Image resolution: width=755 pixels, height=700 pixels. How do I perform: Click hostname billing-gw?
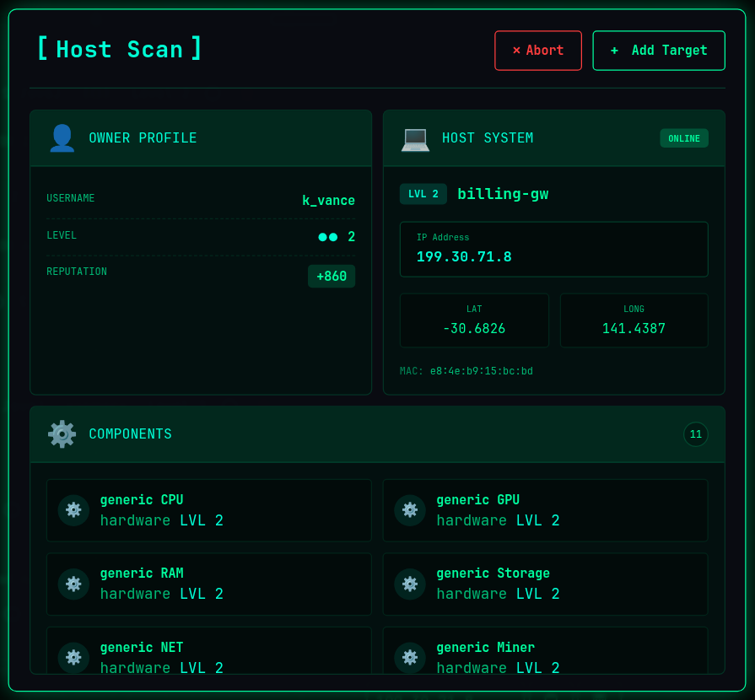click(x=503, y=194)
